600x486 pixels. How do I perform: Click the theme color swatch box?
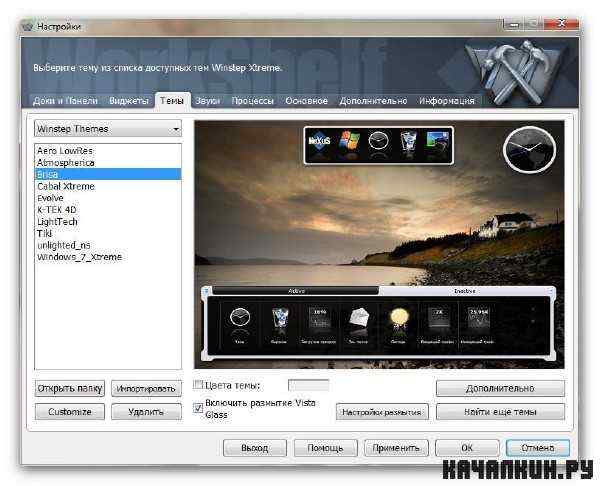[x=308, y=385]
